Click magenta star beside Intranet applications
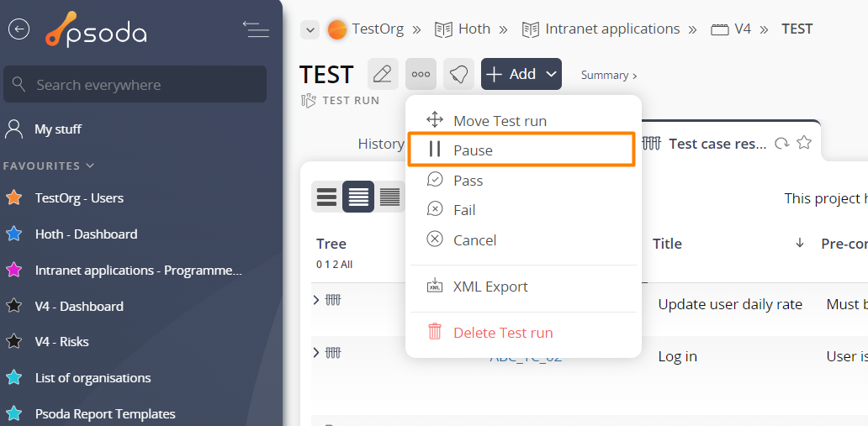868x426 pixels. (x=13, y=270)
